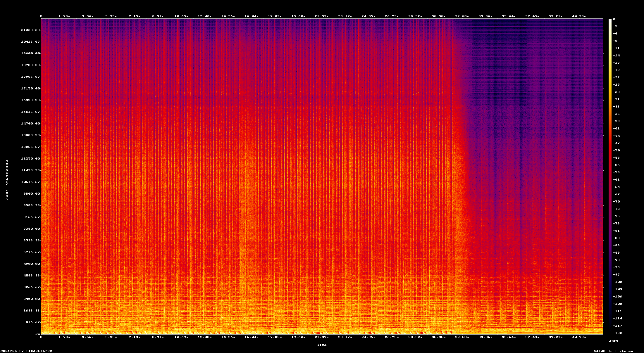Select the 16.04s marker on top time axis
Image resolution: width=644 pixels, height=353 pixels.
(252, 16)
